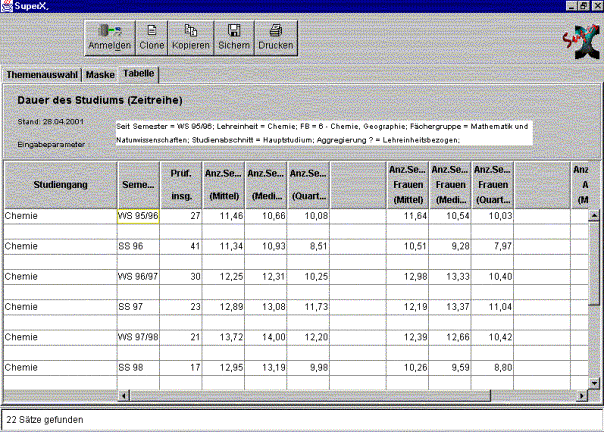This screenshot has width=604, height=432.
Task: Select the SS 98 semester cell
Action: pos(137,367)
